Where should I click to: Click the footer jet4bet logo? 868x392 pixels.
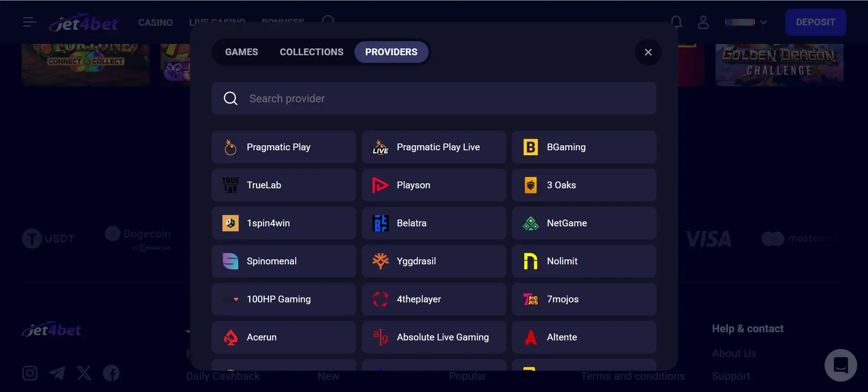click(52, 330)
